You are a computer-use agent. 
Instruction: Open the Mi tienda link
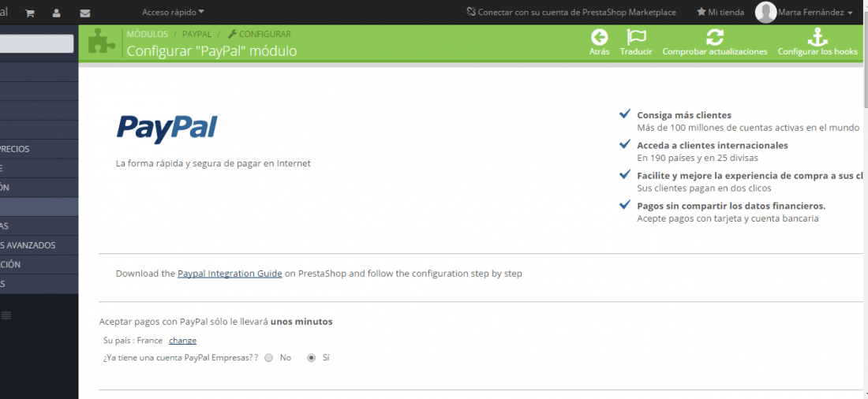coord(720,12)
